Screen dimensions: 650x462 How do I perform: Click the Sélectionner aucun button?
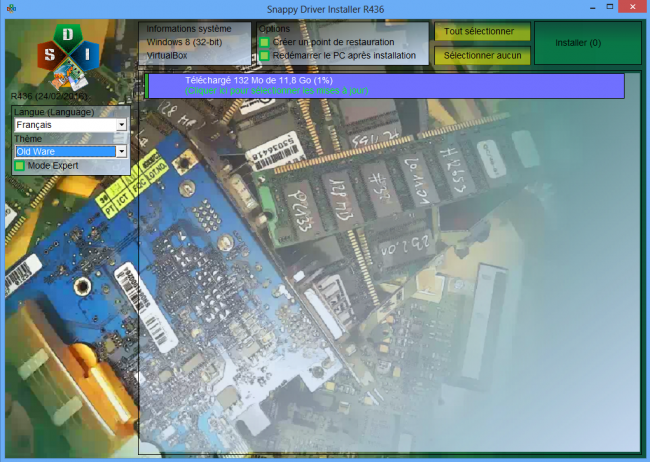482,56
